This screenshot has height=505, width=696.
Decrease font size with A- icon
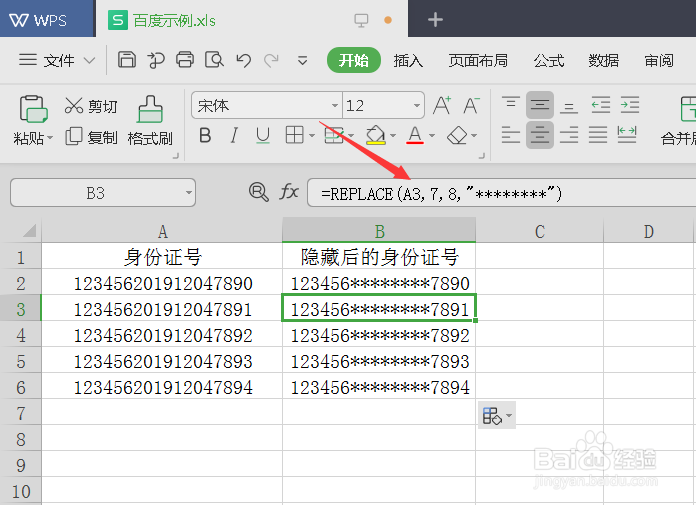[471, 106]
